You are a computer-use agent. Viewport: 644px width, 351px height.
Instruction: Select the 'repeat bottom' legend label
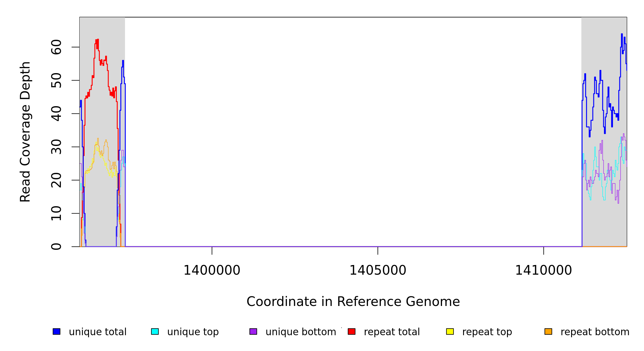595,332
